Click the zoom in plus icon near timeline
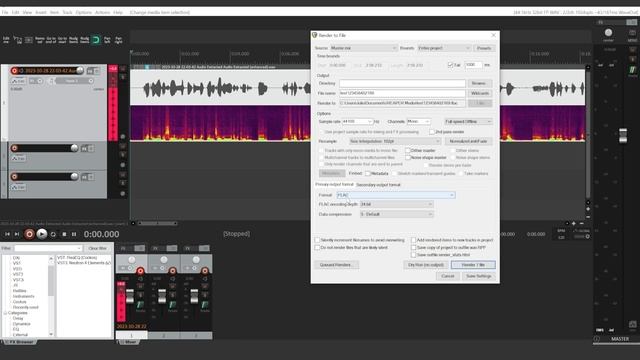Screen dimensions: 640x360 click(x=573, y=223)
